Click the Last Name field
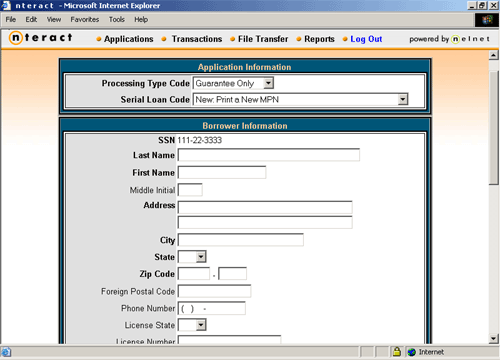500x360 pixels. coord(269,155)
